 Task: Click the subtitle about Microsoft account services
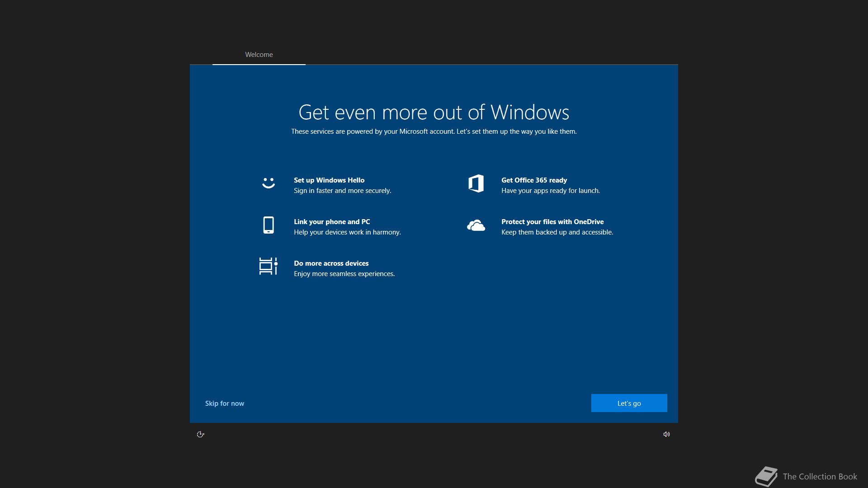(434, 131)
